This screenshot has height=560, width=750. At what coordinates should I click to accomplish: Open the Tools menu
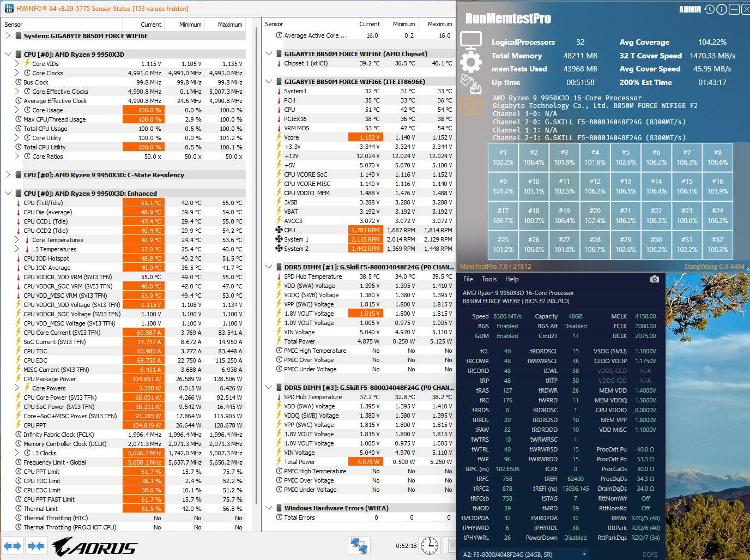click(489, 279)
